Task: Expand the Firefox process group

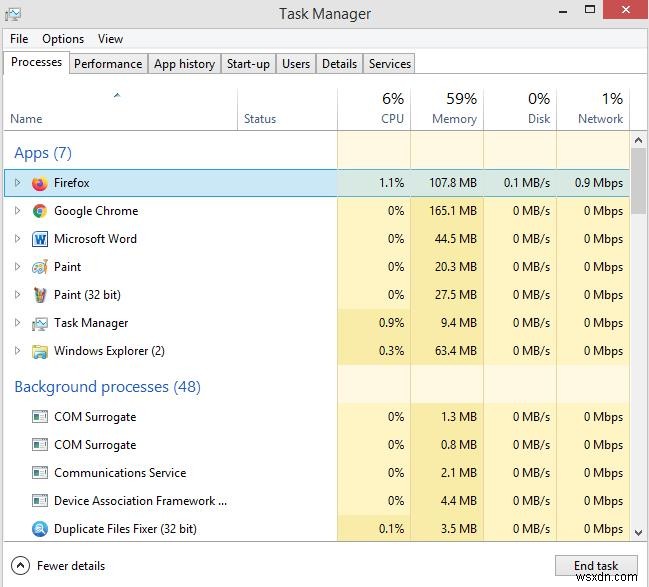Action: click(17, 183)
